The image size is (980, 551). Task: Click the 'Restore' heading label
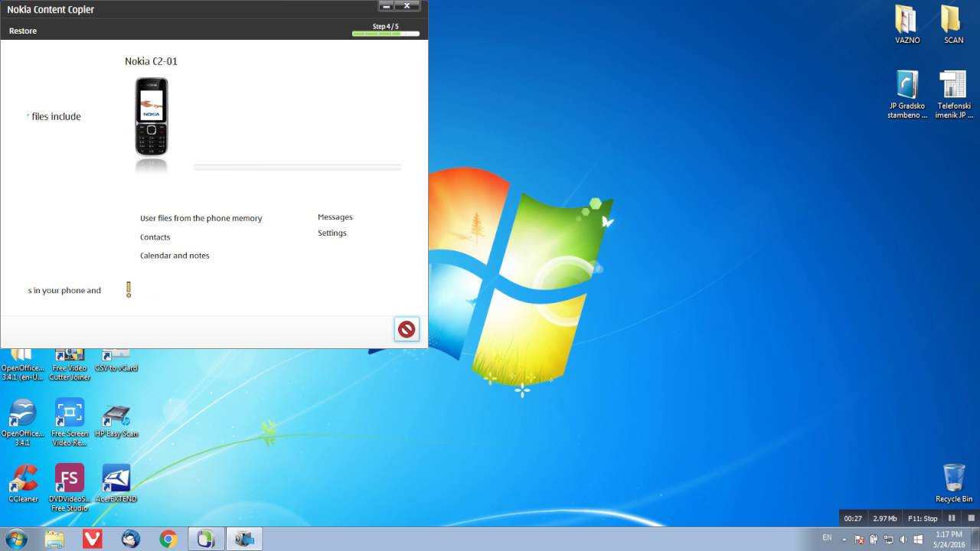[23, 31]
